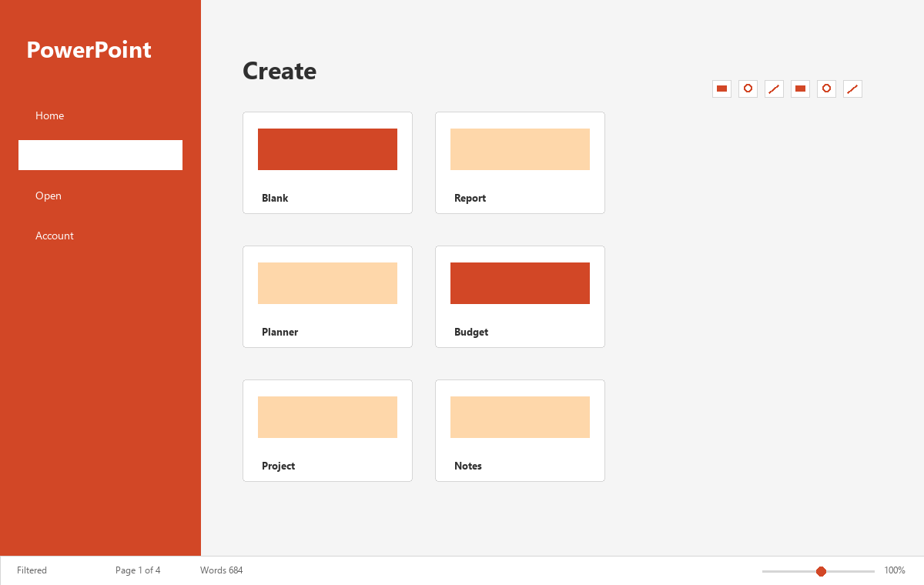Click the second circle shape icon in the toolbar
Screen dimensions: 924x585
pyautogui.click(x=826, y=89)
